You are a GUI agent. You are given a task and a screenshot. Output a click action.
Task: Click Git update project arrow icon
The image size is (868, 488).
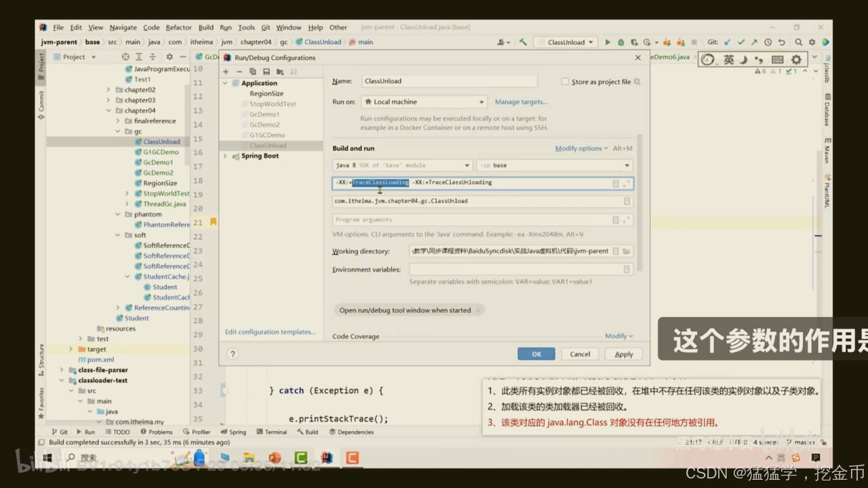[x=728, y=42]
